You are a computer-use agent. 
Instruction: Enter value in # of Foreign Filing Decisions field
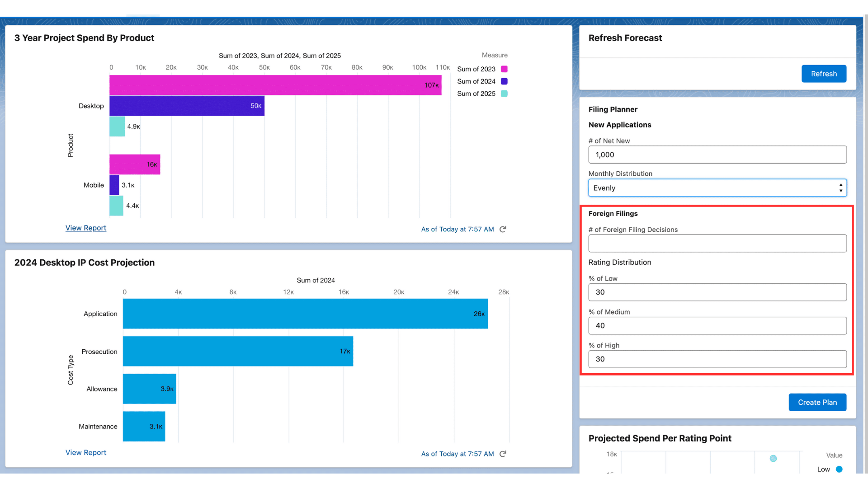tap(717, 243)
